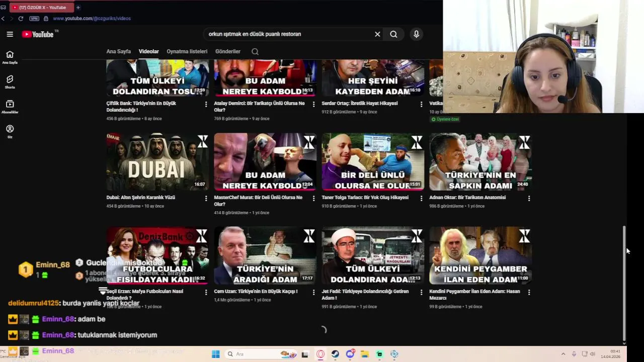644x362 pixels.
Task: Open options for Dubai video
Action: [206, 199]
